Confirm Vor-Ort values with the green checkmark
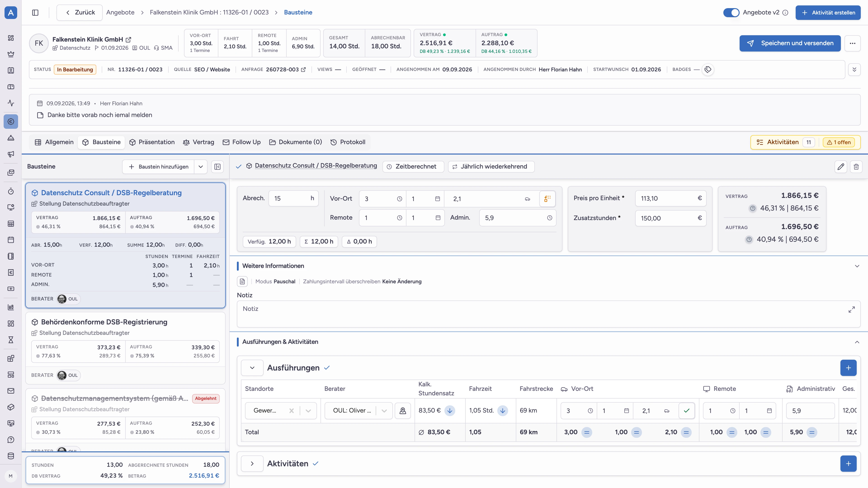Screen dimensions: 868x488 click(686, 411)
